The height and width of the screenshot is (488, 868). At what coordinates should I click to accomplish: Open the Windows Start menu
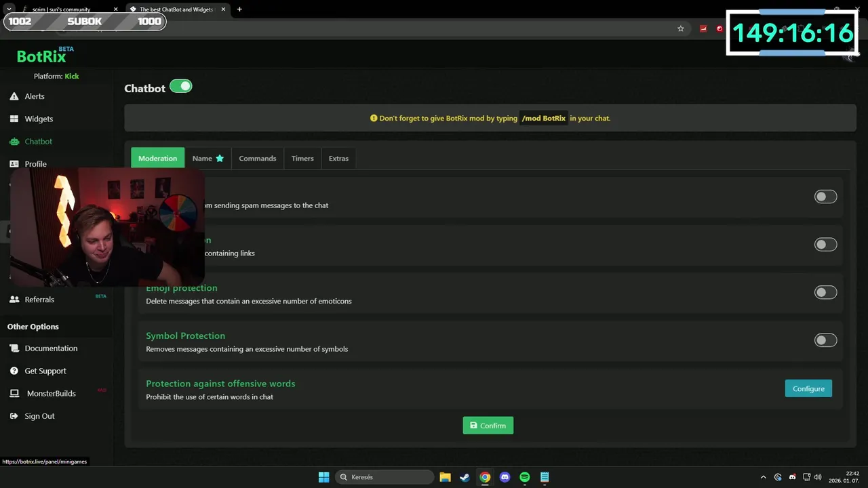324,477
